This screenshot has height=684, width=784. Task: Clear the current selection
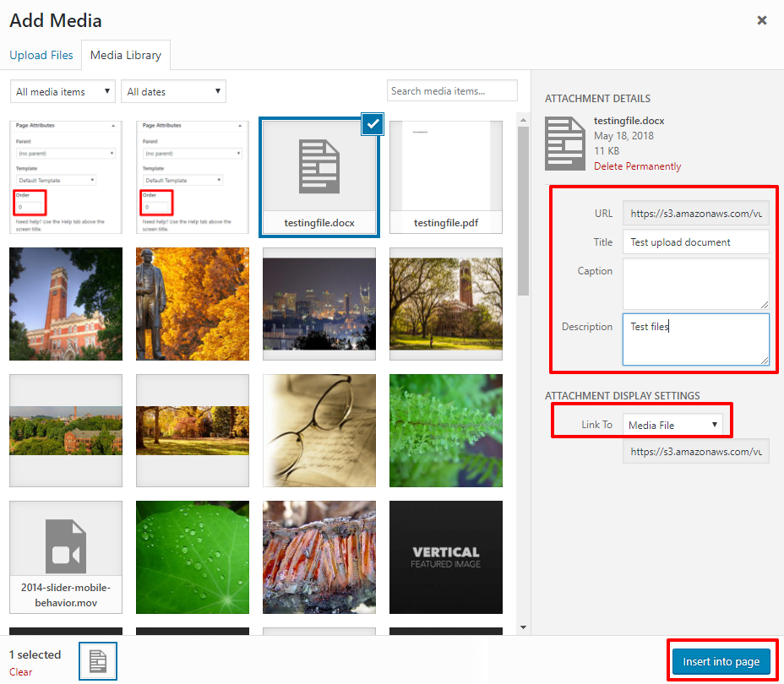(20, 672)
